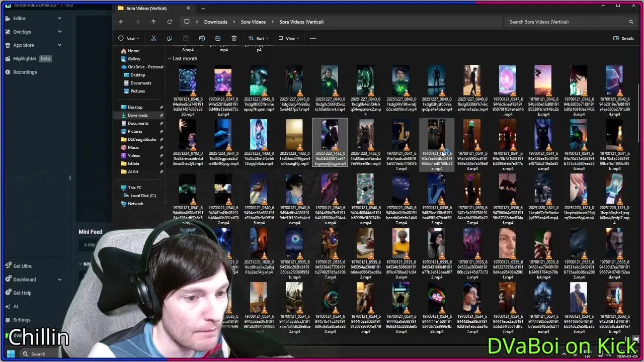This screenshot has height=362, width=644.
Task: Click Sora Videos in the address breadcrumb
Action: pos(253,22)
